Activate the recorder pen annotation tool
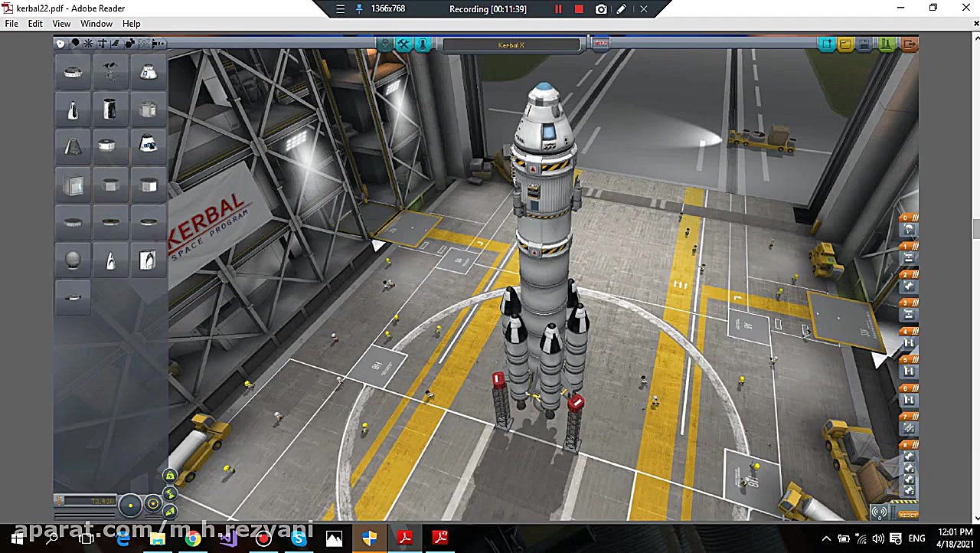This screenshot has width=980, height=553. point(622,9)
